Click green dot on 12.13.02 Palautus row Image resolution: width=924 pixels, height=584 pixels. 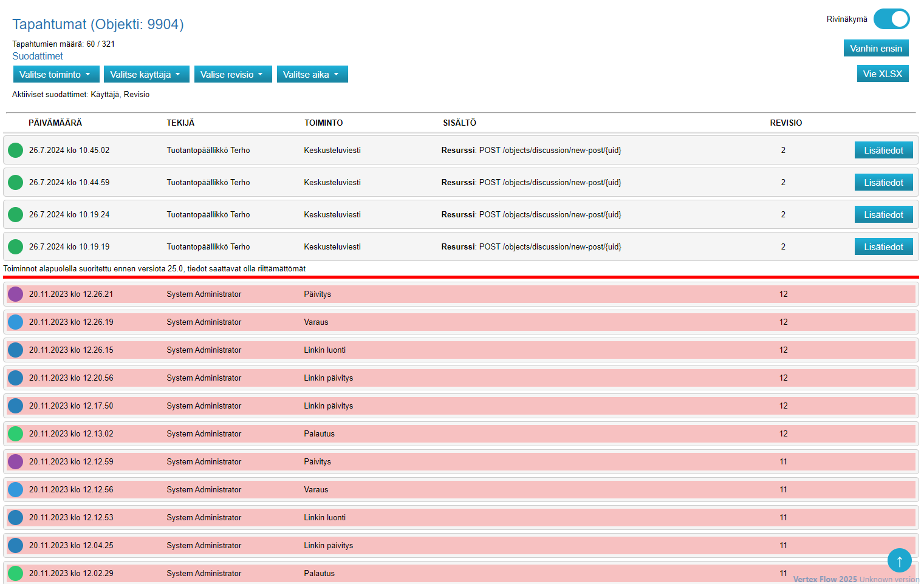[x=16, y=434]
